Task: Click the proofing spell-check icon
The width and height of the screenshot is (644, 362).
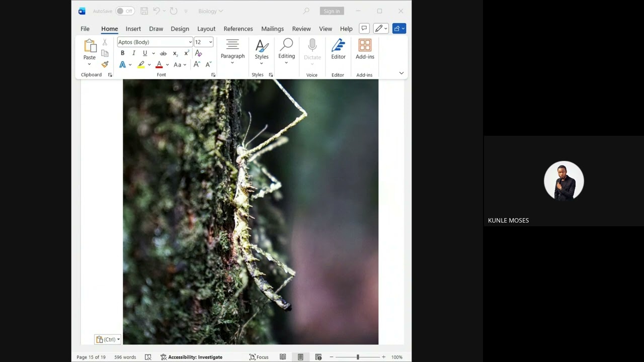Action: click(x=148, y=357)
